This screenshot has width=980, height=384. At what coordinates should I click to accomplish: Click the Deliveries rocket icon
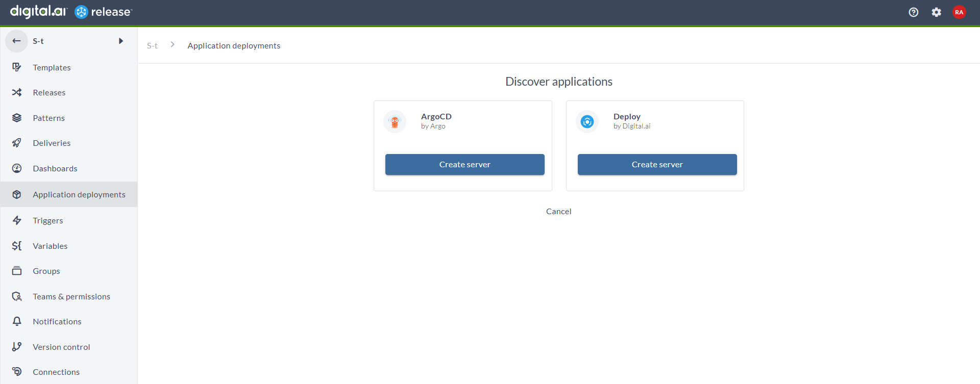coord(17,143)
